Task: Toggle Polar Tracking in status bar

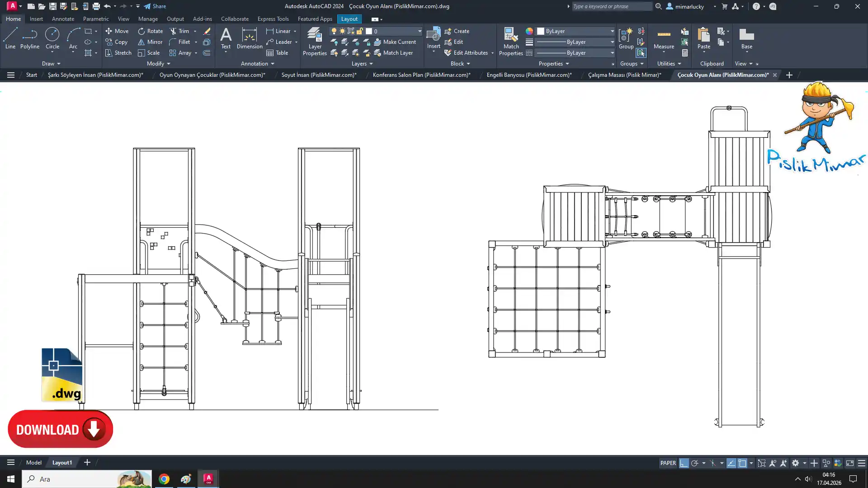Action: click(x=695, y=463)
